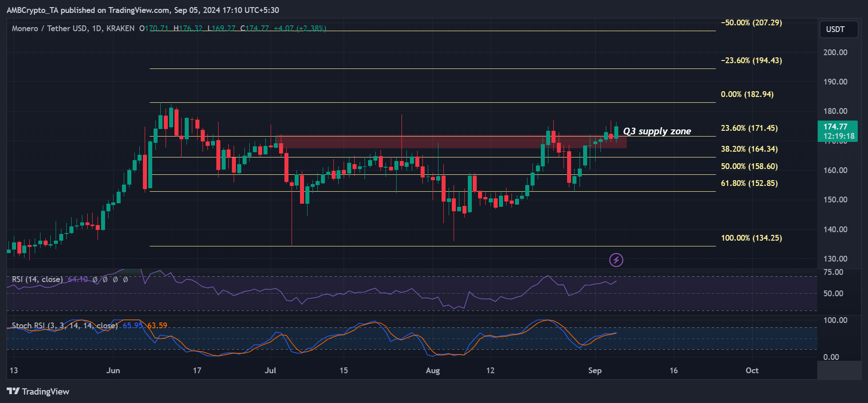Click the 0.00% (182.94) Fibonacci label

tap(747, 94)
